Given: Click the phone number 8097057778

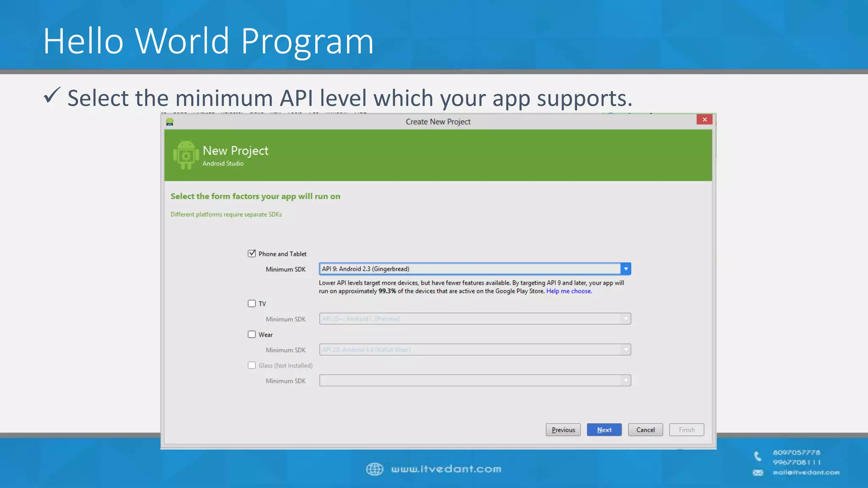Looking at the screenshot, I should 796,452.
